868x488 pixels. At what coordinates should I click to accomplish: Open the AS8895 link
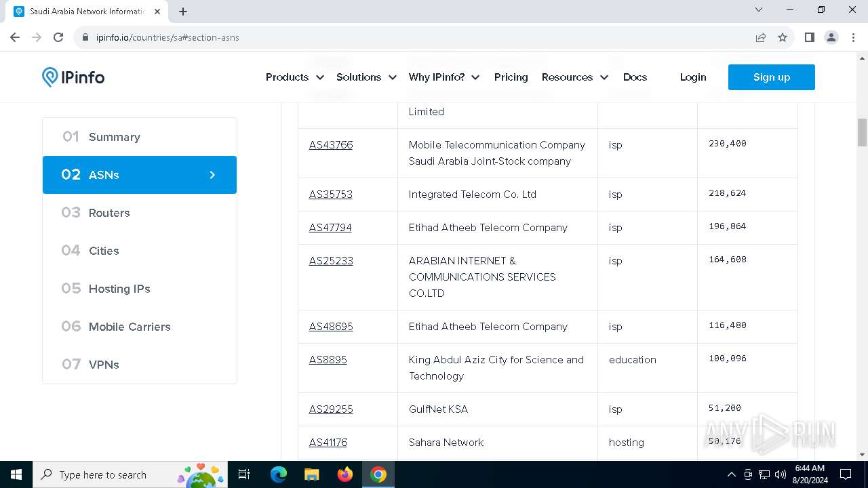(328, 360)
